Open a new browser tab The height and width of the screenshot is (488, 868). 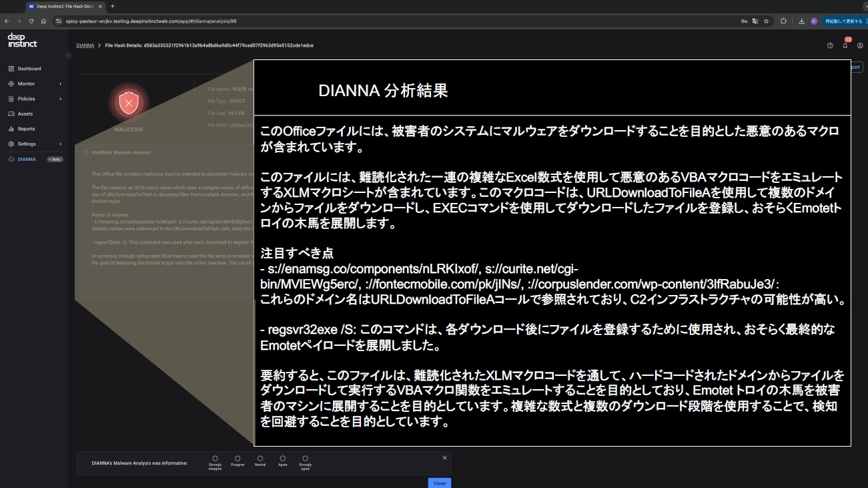pos(112,6)
